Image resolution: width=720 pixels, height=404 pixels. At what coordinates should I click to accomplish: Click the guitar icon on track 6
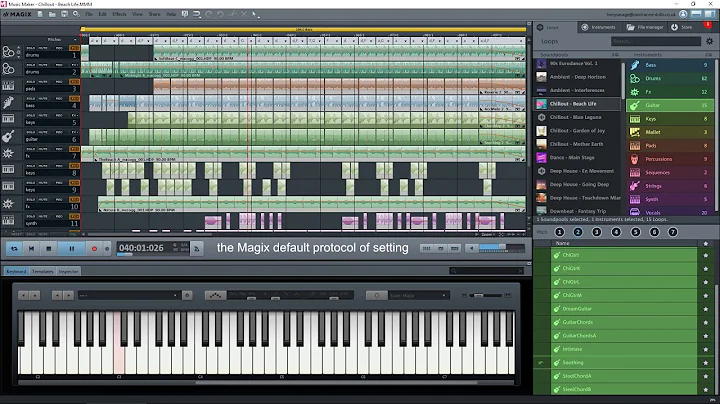click(x=8, y=136)
